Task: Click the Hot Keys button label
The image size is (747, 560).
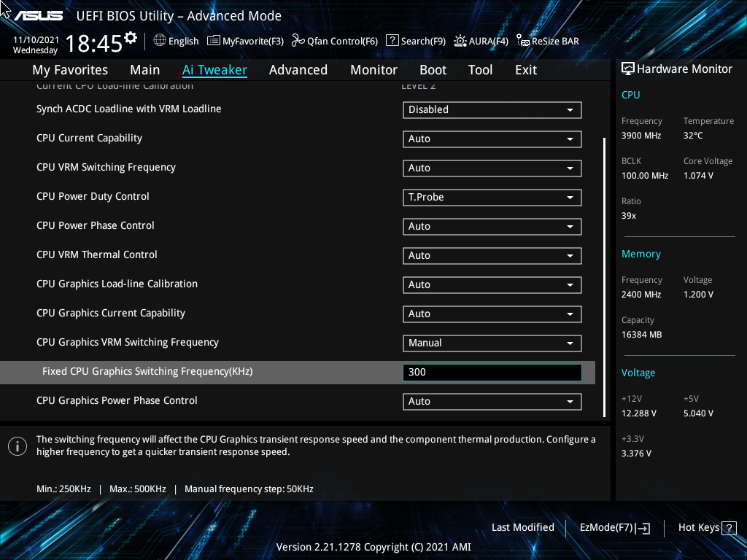Action: [698, 528]
